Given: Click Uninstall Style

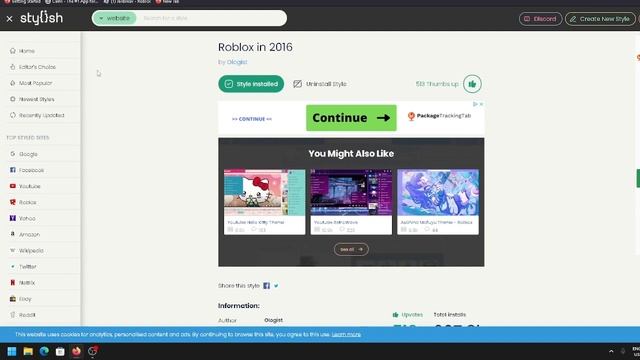Looking at the screenshot, I should 320,84.
